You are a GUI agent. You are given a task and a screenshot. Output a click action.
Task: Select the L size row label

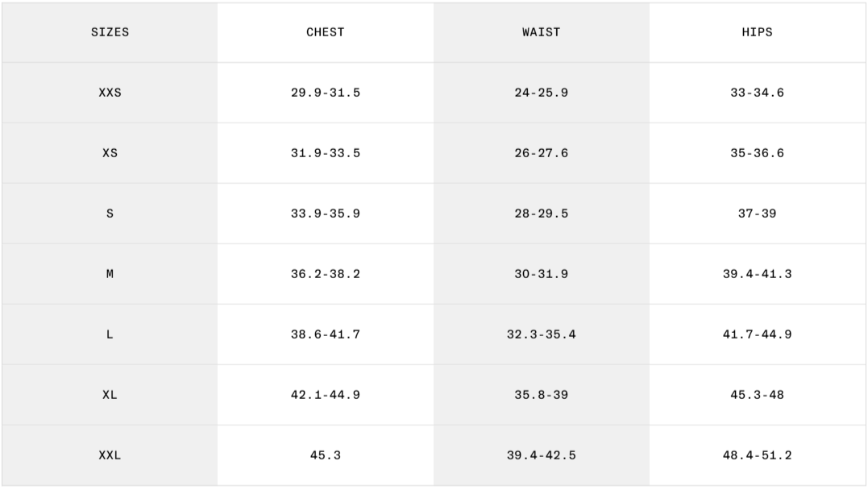(x=110, y=334)
